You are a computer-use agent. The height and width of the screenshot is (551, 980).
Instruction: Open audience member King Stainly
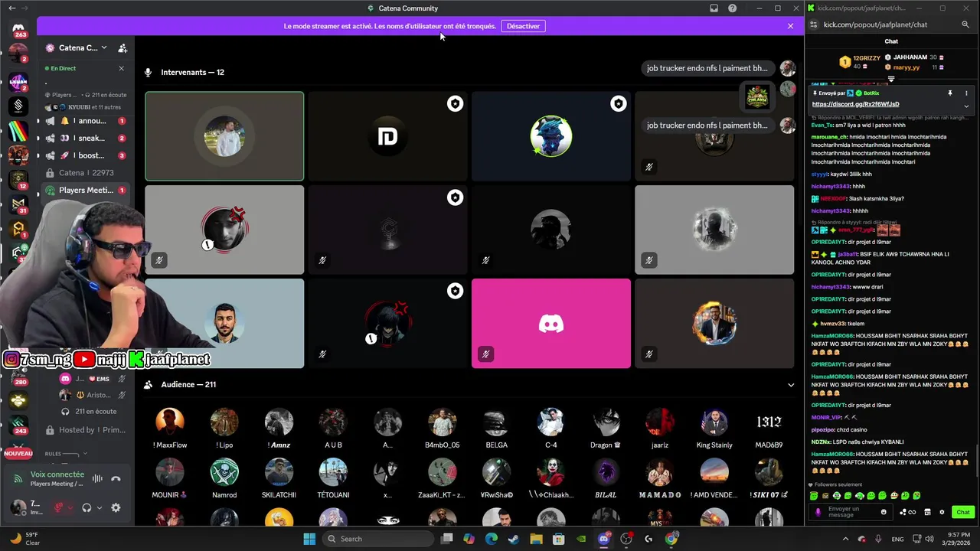714,428
